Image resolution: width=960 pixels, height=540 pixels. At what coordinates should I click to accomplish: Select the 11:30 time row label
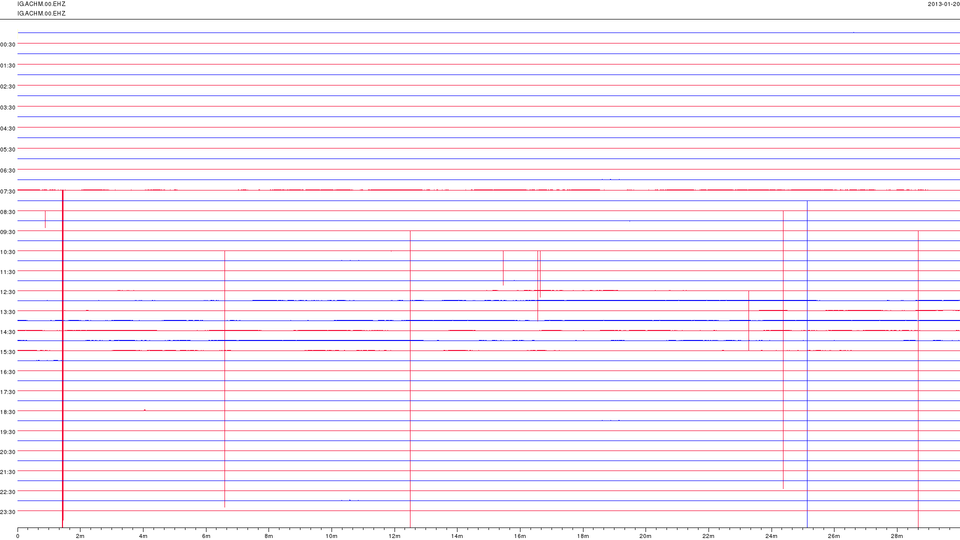[8, 272]
